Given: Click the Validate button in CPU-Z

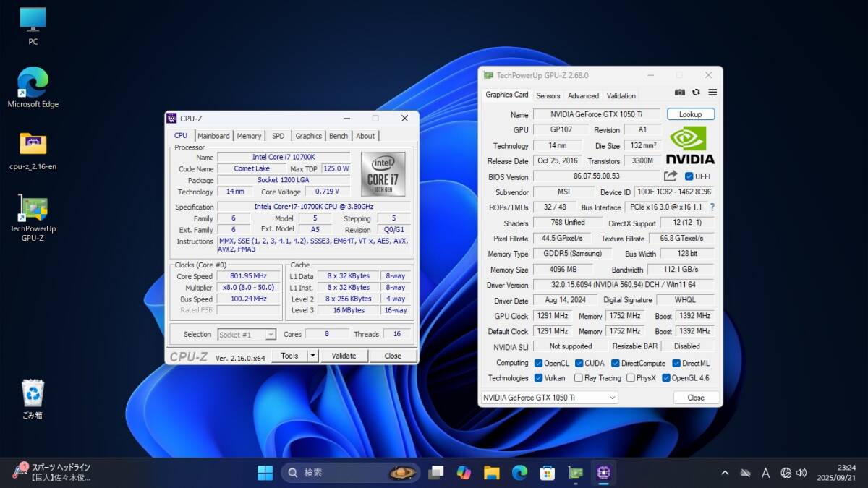Looking at the screenshot, I should coord(344,356).
